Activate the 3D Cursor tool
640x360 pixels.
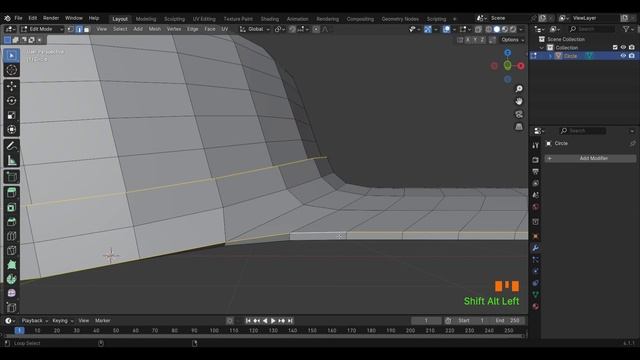(11, 70)
